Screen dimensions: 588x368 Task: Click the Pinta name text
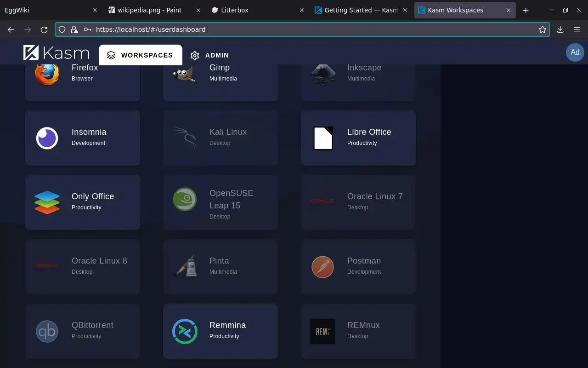pyautogui.click(x=219, y=260)
